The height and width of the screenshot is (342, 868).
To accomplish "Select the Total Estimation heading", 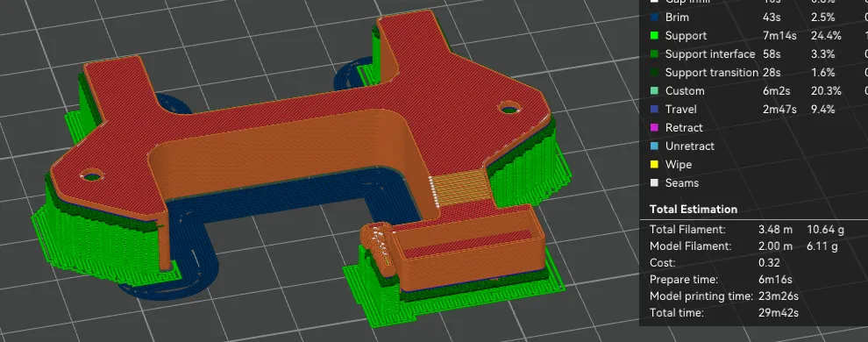I will coord(693,210).
